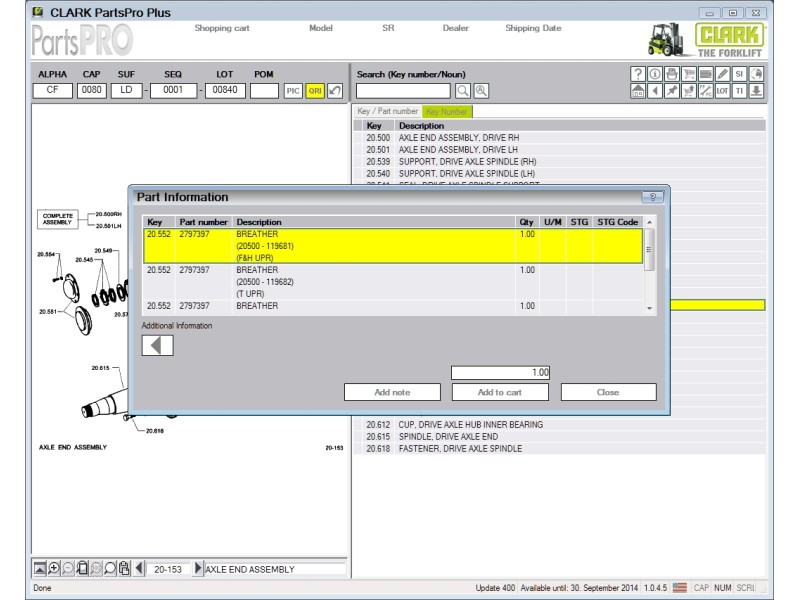The width and height of the screenshot is (800, 600).
Task: Click the first image icon below diagram
Action: (39, 568)
